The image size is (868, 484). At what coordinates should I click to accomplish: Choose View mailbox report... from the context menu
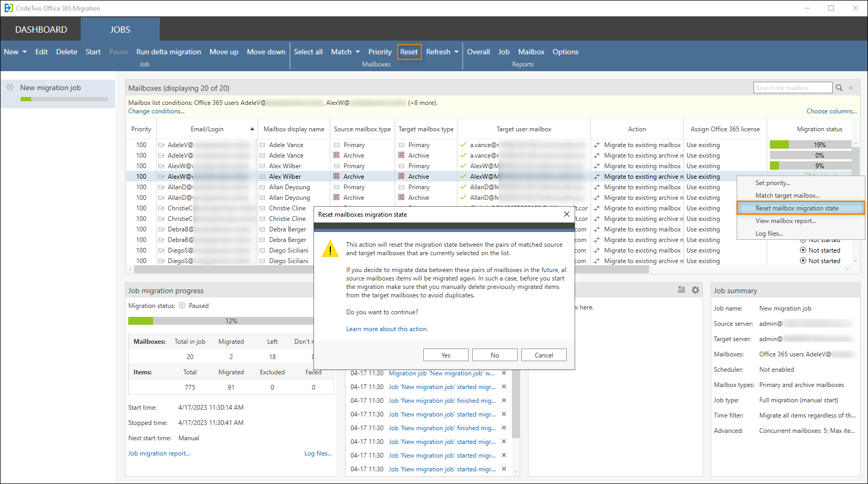pyautogui.click(x=800, y=221)
